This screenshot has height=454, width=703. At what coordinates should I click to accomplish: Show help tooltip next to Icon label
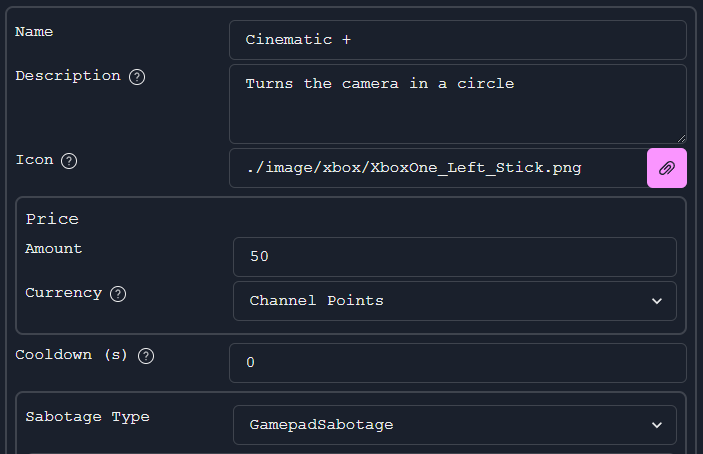point(69,161)
